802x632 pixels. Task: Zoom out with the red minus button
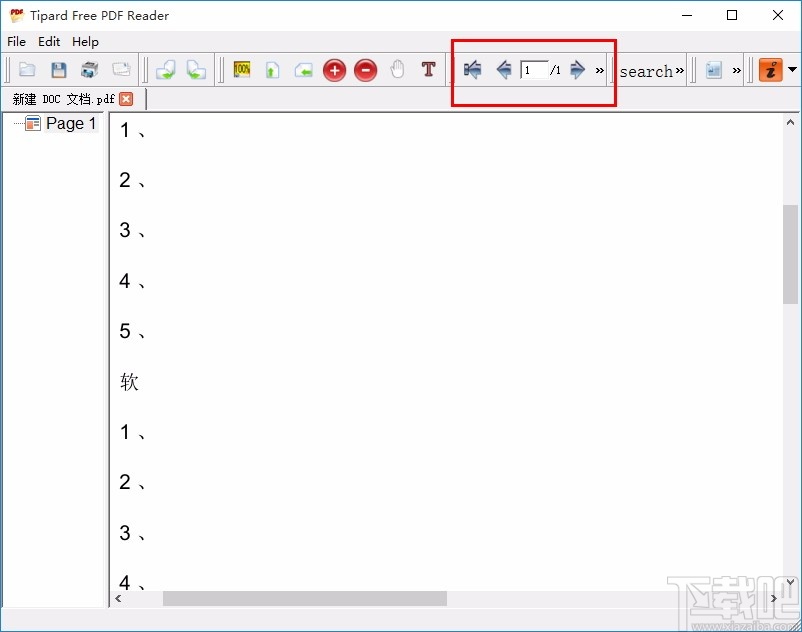(x=365, y=70)
